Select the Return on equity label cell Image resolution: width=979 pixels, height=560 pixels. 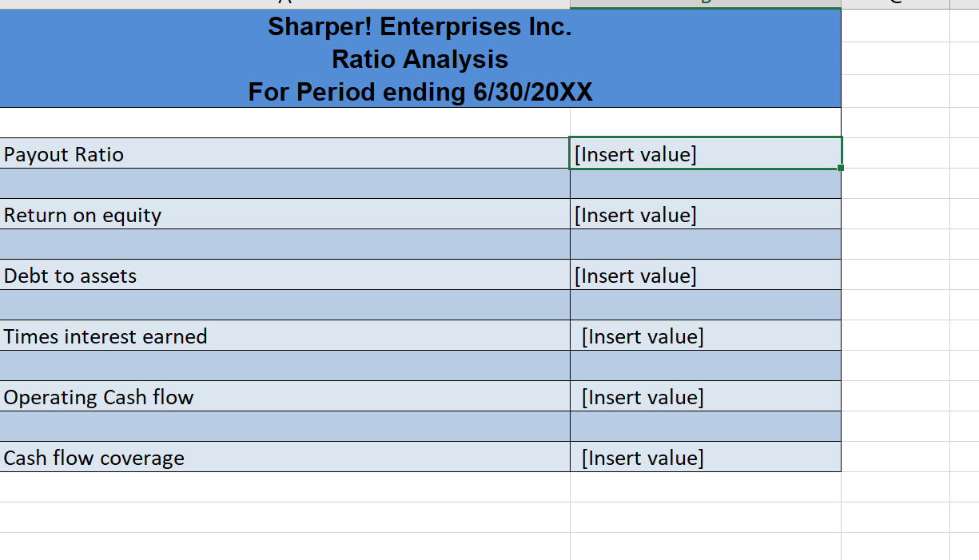pos(280,214)
